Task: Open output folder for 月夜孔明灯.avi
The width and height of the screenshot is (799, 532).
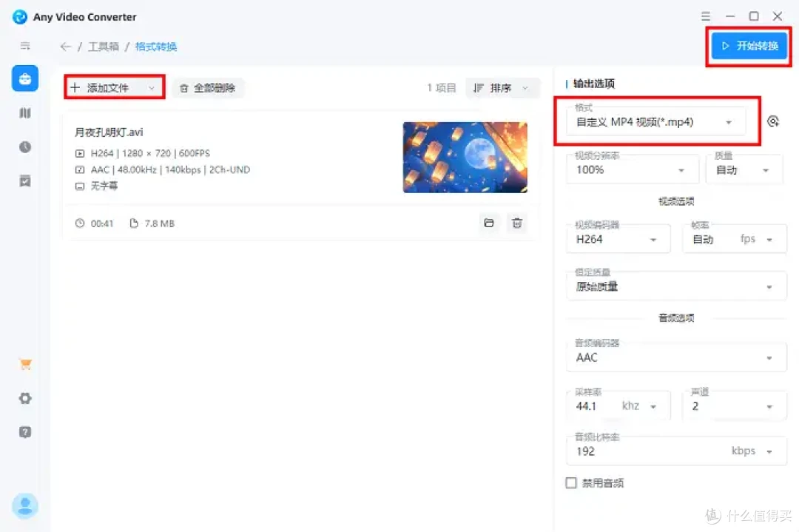Action: point(489,223)
